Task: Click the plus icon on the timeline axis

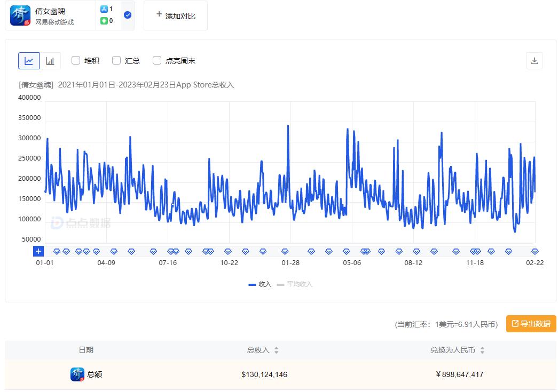Action: point(38,251)
